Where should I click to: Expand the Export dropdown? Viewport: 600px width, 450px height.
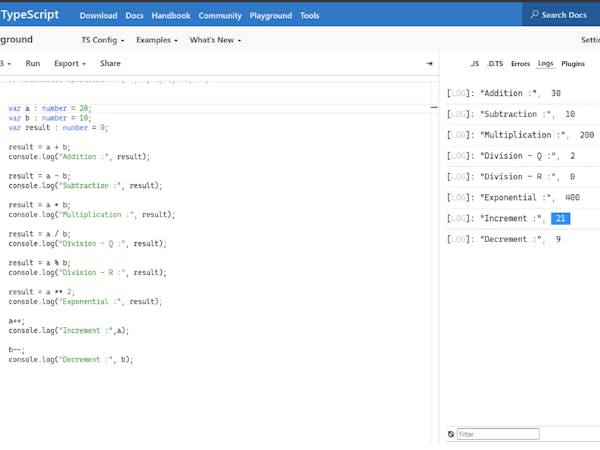[70, 64]
